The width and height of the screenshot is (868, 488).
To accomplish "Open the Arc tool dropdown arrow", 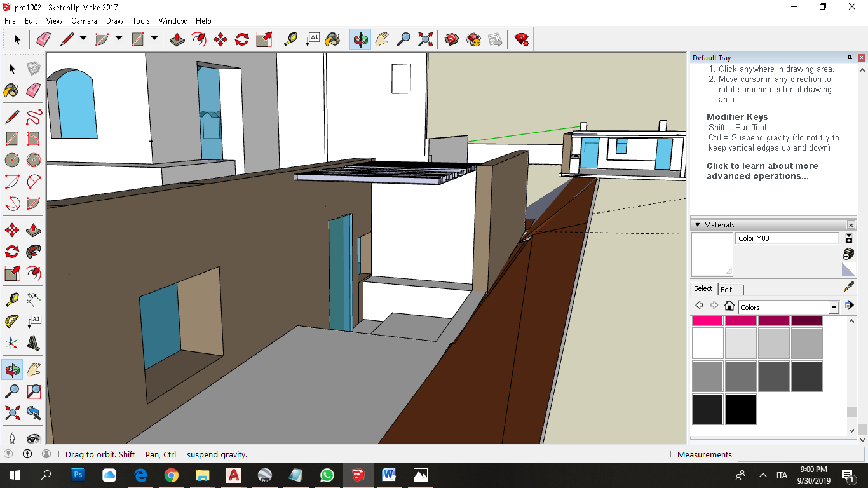I will pos(119,39).
